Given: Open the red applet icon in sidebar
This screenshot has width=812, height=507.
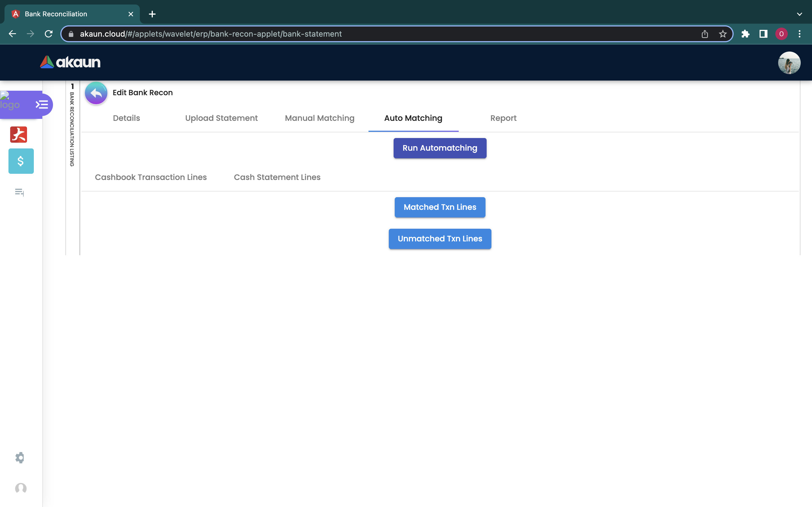Looking at the screenshot, I should [x=18, y=134].
